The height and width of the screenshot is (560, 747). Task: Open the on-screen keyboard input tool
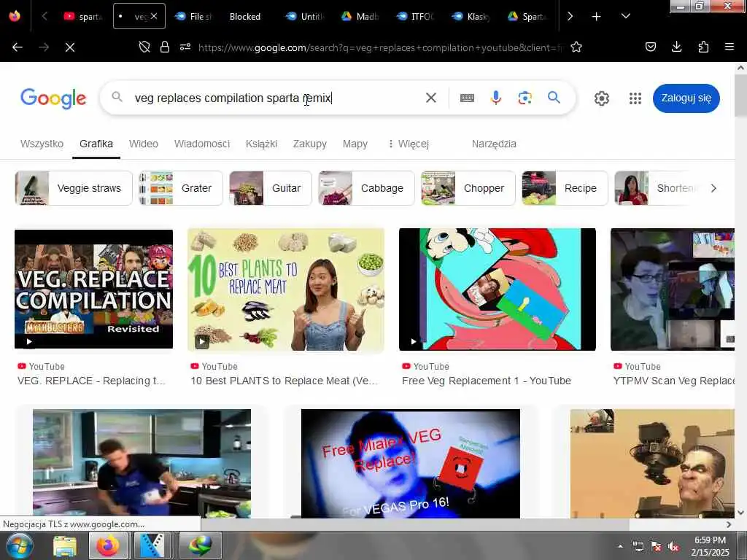467,98
